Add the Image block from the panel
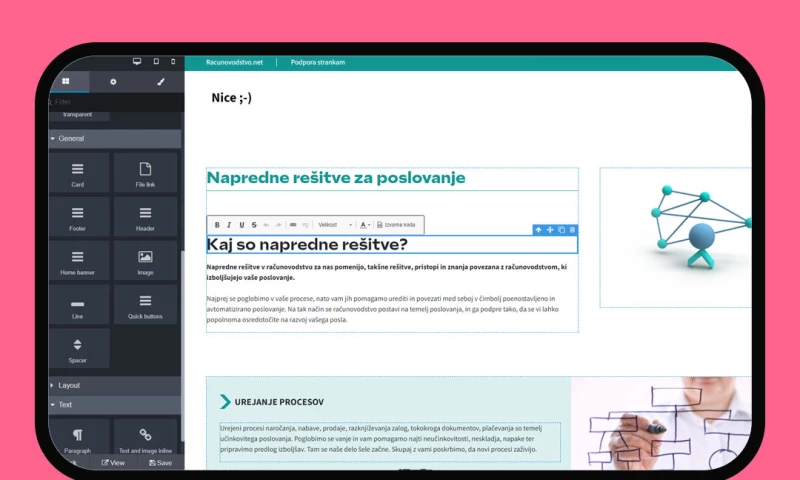The image size is (800, 480). [145, 261]
